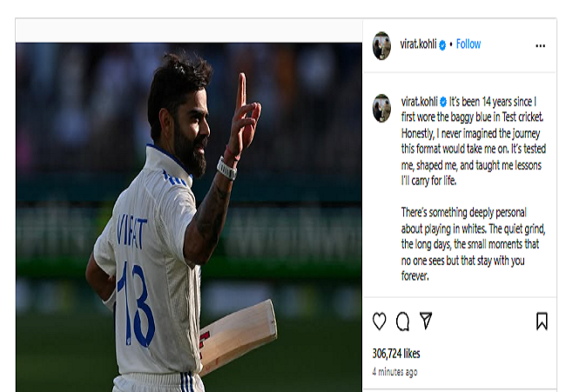Image resolution: width=566 pixels, height=392 pixels.
Task: Click the "4 minutes ago" timestamp
Action: (x=394, y=372)
